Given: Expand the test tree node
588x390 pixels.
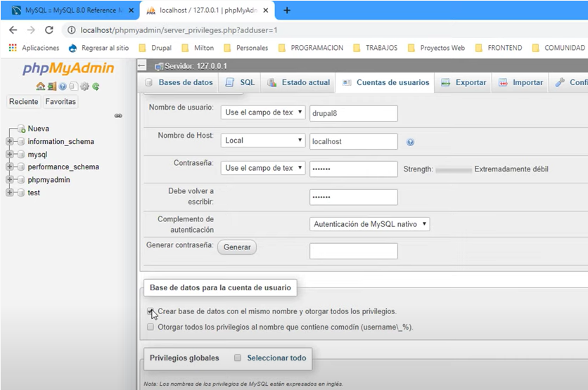Looking at the screenshot, I should [9, 193].
